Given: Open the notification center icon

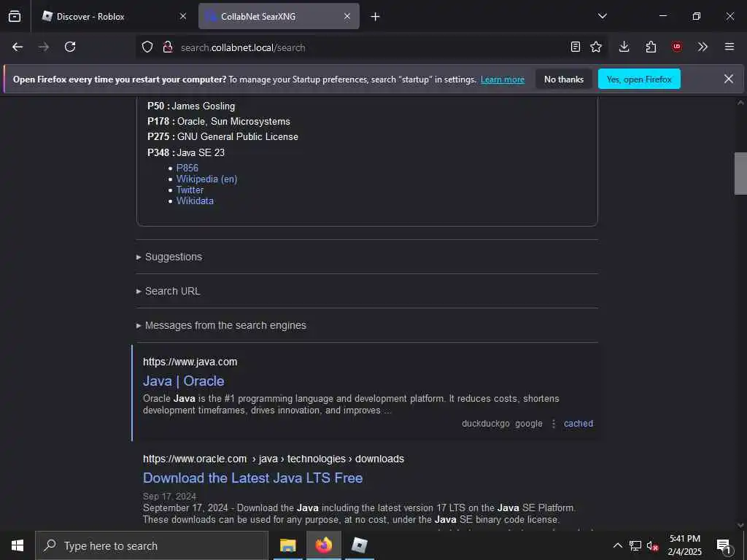Looking at the screenshot, I should (x=724, y=545).
